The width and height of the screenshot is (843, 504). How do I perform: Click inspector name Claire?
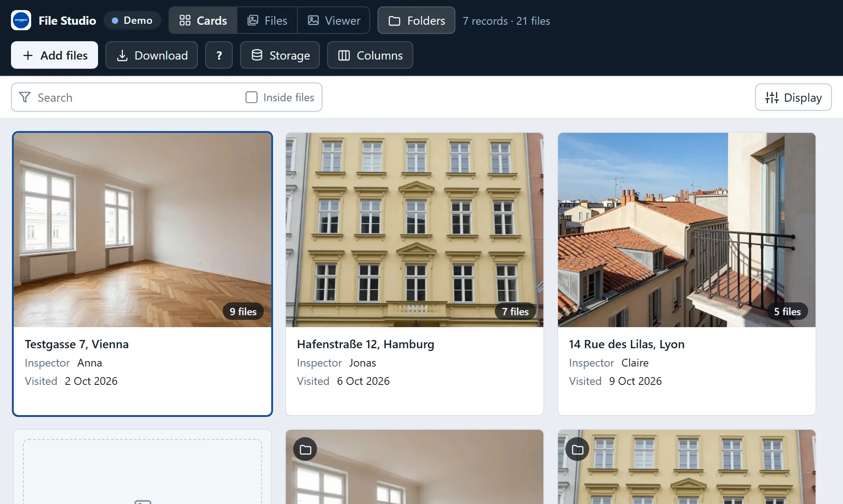click(x=635, y=363)
